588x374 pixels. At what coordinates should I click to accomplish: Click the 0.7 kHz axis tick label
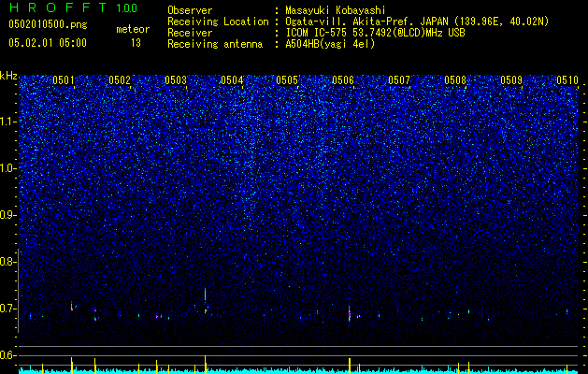(8, 309)
